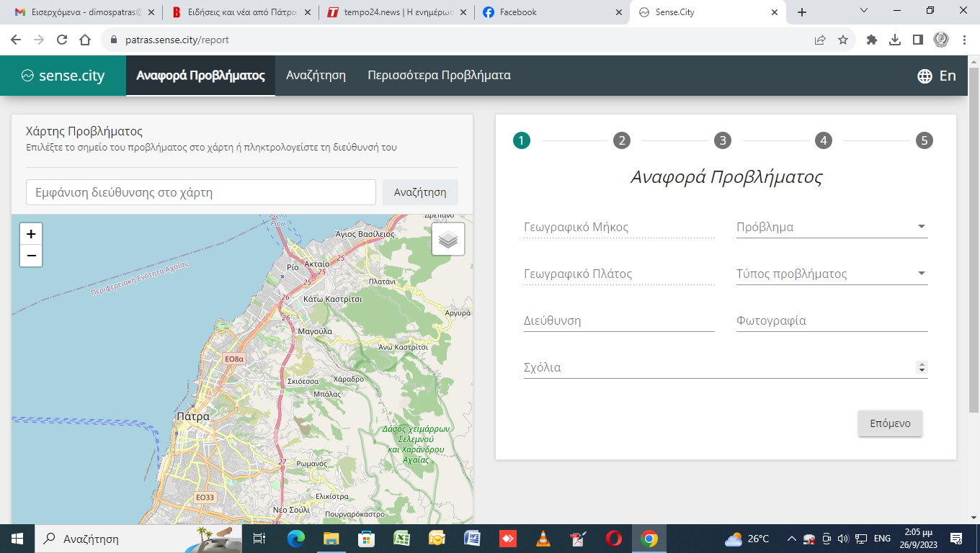Viewport: 980px width, 553px height.
Task: Click the Επόμενο button
Action: [x=890, y=423]
